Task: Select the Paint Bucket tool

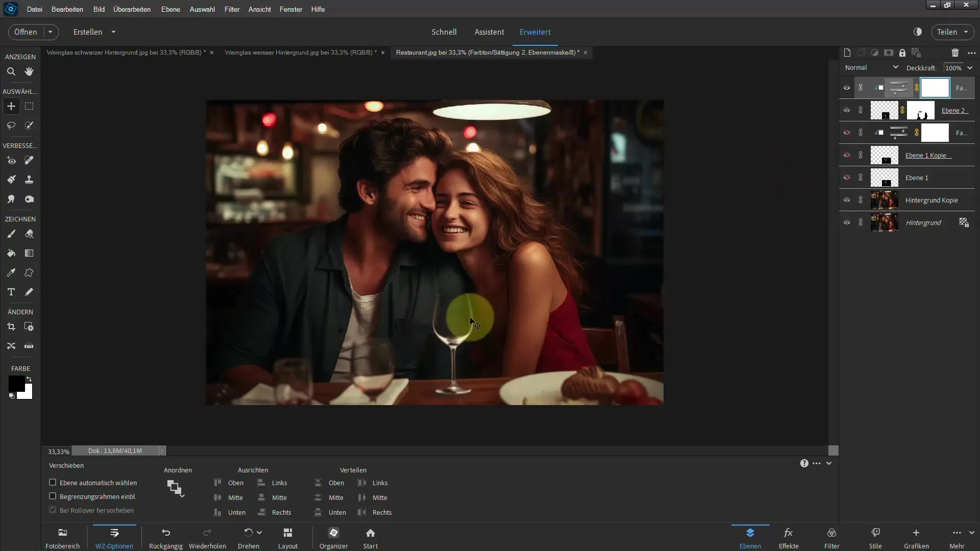Action: 11,254
